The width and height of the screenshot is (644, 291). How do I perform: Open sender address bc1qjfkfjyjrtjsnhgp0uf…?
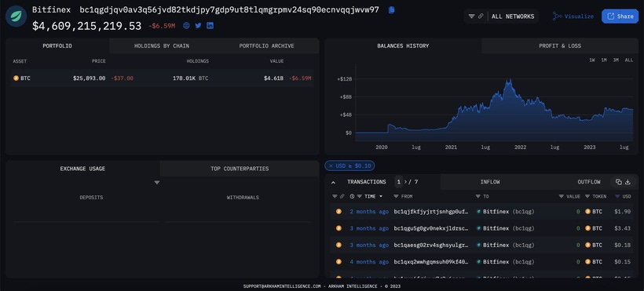pyautogui.click(x=431, y=211)
